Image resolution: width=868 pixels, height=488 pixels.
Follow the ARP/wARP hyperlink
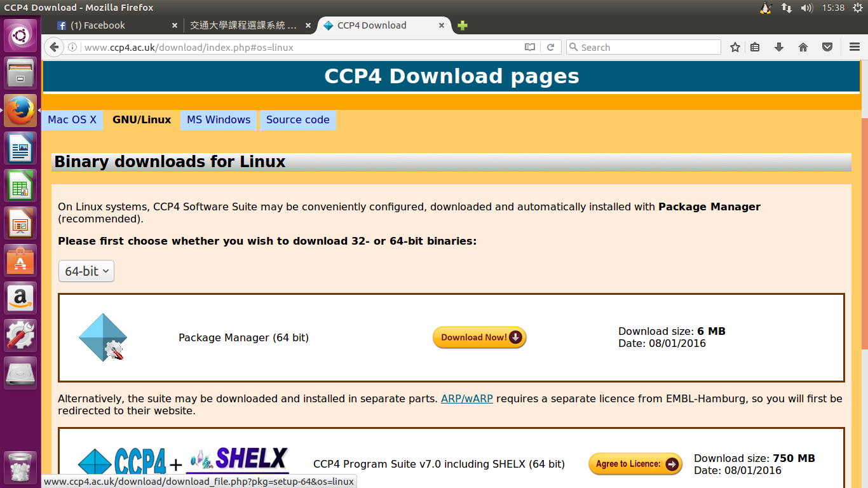tap(467, 398)
